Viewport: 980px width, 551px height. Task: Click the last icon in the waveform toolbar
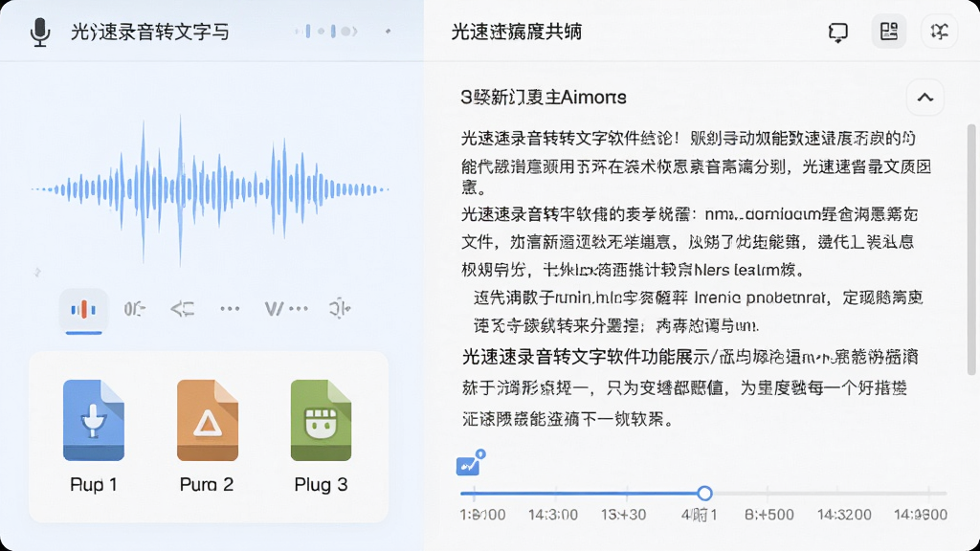coord(340,309)
